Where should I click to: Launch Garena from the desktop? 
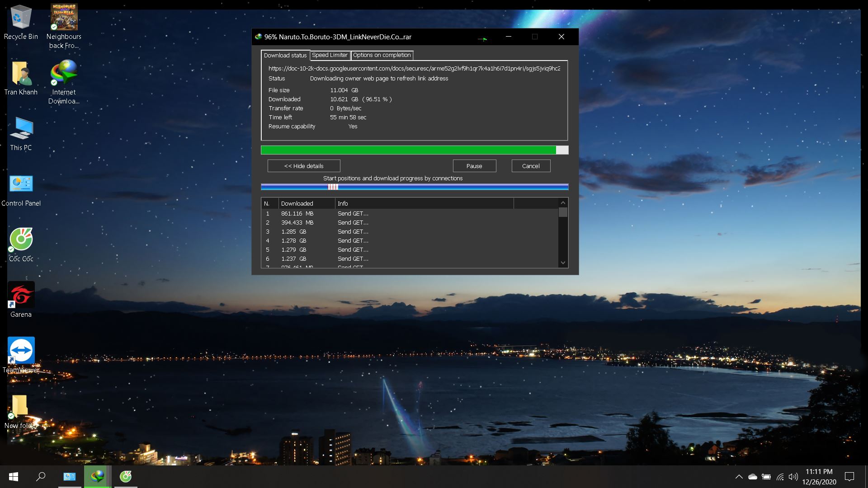(21, 295)
